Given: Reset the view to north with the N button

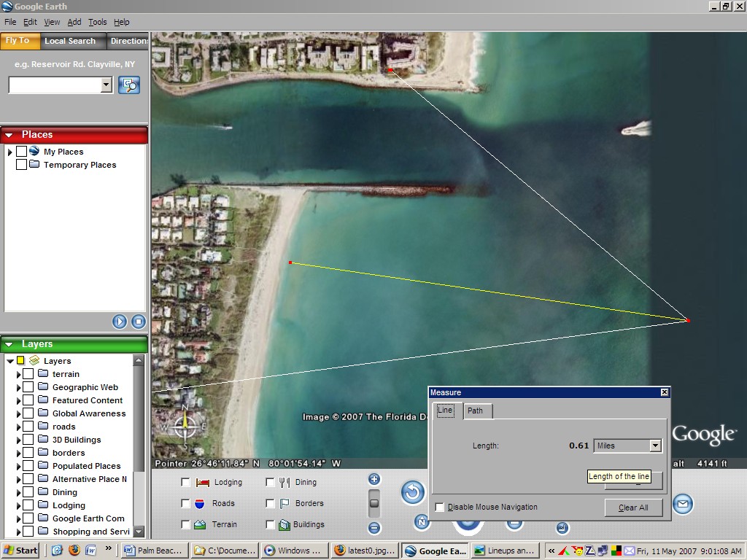Looking at the screenshot, I should tap(422, 522).
